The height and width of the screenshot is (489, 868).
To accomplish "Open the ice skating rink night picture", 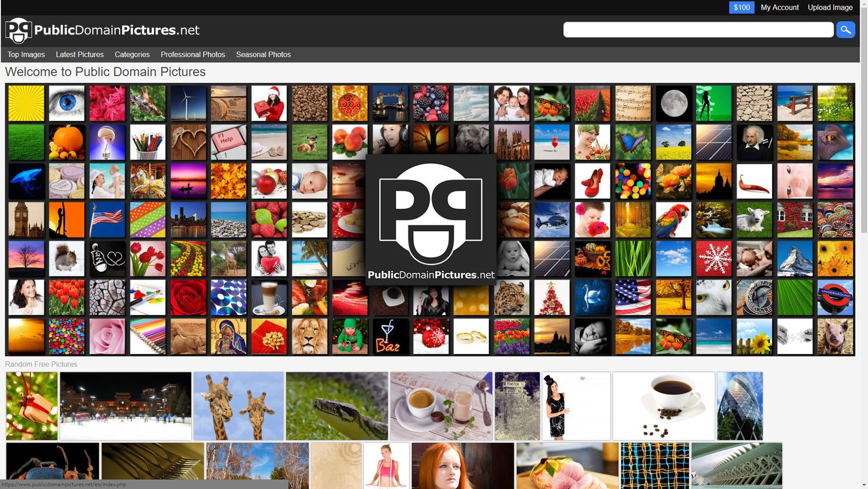I will coord(126,406).
